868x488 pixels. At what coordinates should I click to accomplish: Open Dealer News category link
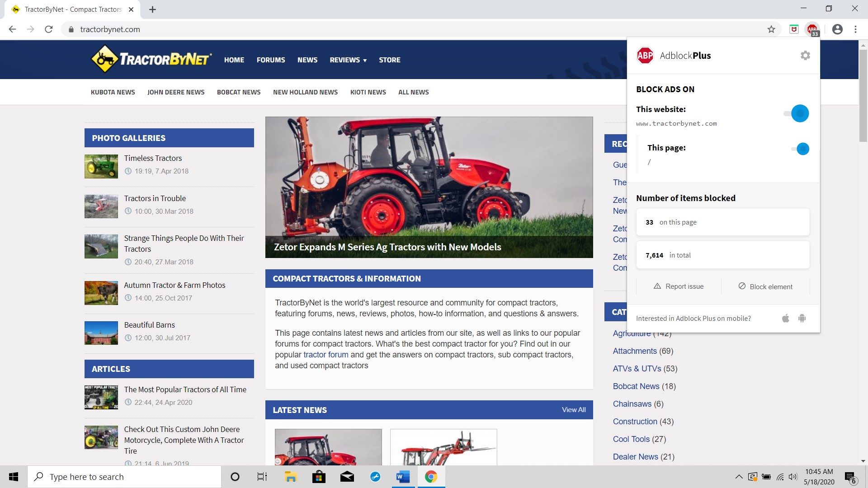point(636,457)
